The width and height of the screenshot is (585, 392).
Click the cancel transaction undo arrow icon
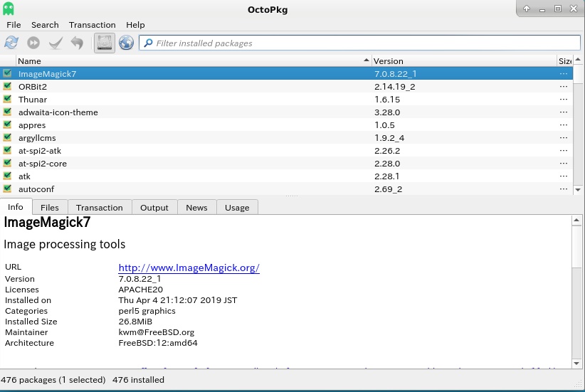coord(78,43)
